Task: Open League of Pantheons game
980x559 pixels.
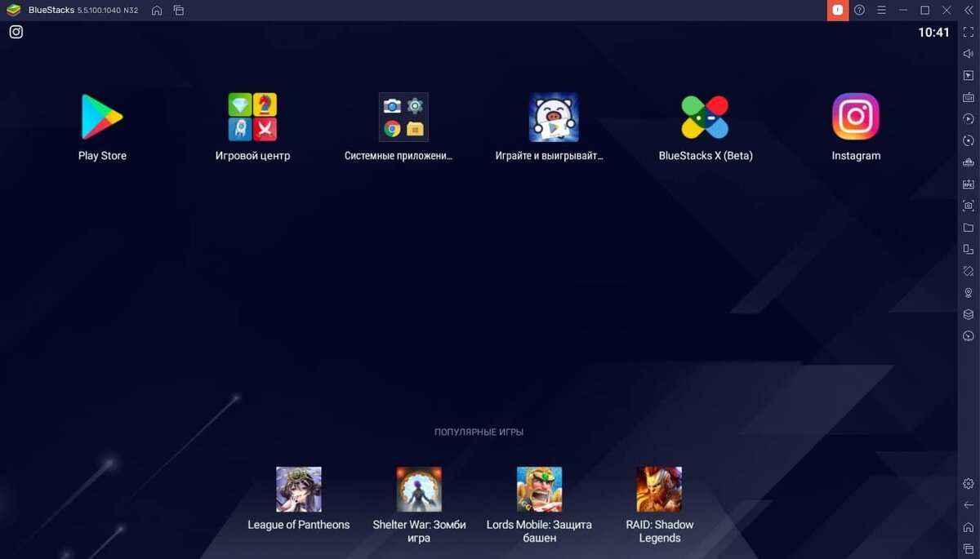Action: coord(299,490)
